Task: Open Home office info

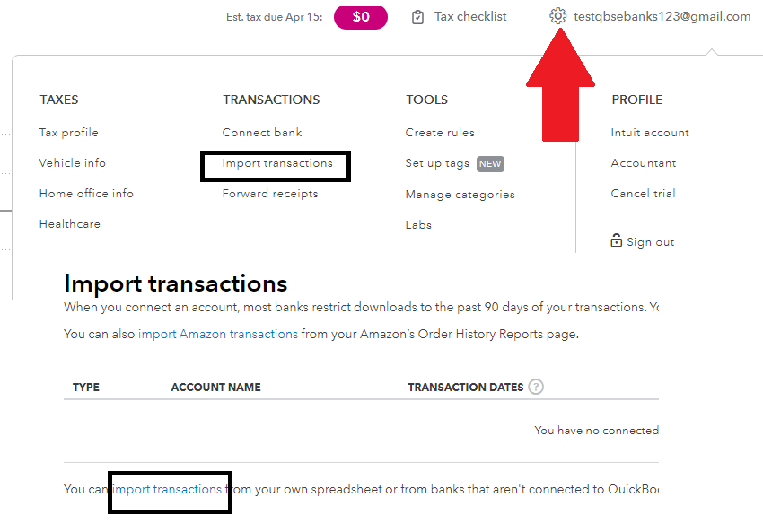Action: coord(86,194)
